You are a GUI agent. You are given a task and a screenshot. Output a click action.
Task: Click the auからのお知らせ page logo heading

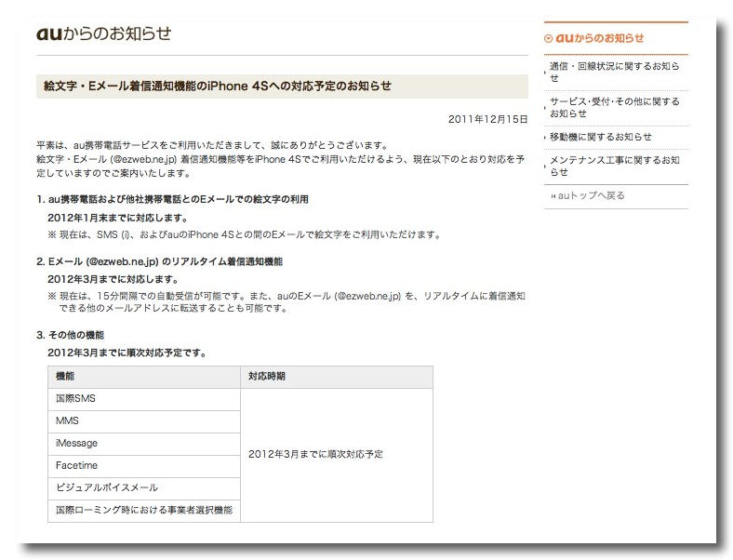tap(104, 33)
